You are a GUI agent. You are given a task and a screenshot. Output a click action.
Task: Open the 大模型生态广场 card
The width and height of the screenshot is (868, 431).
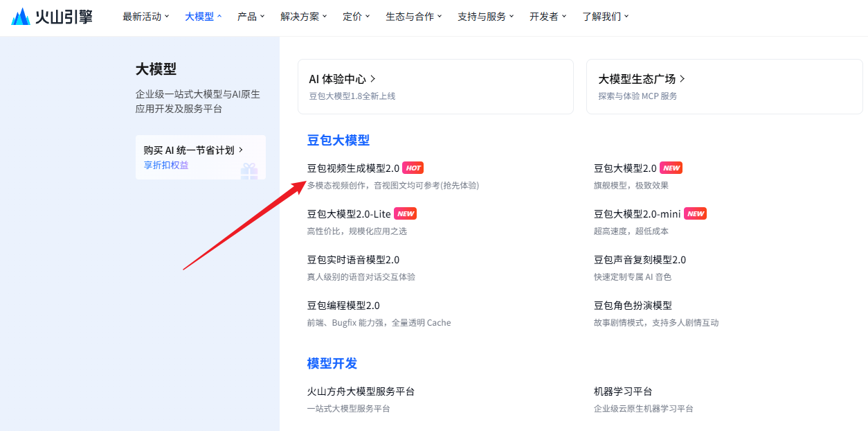725,87
